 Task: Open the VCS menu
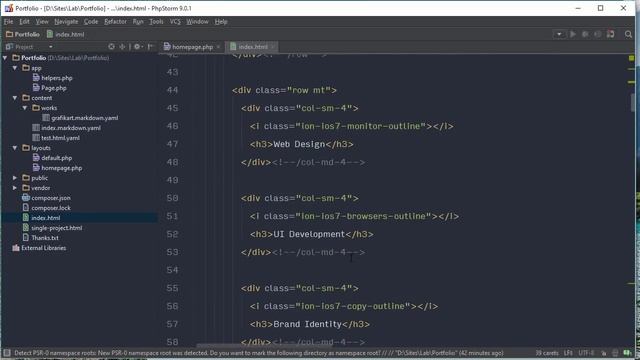[175, 22]
